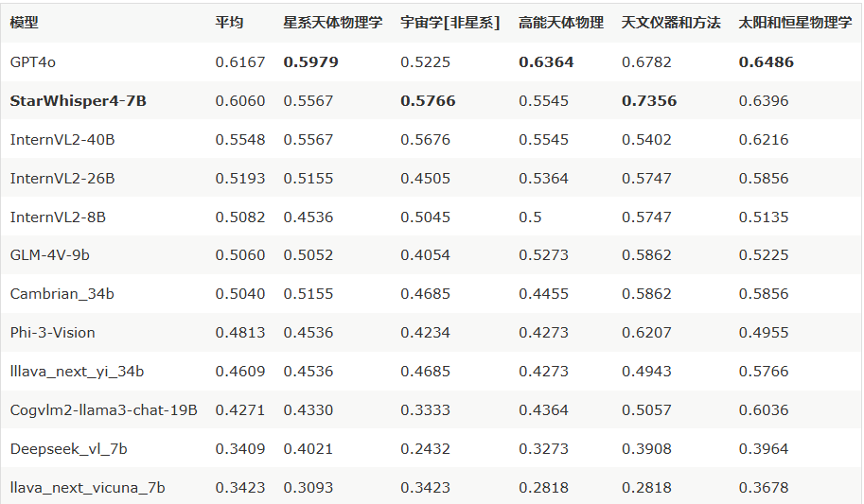Click the Phi-3-Vision model cell
Image resolution: width=864 pixels, height=504 pixels.
(x=52, y=332)
